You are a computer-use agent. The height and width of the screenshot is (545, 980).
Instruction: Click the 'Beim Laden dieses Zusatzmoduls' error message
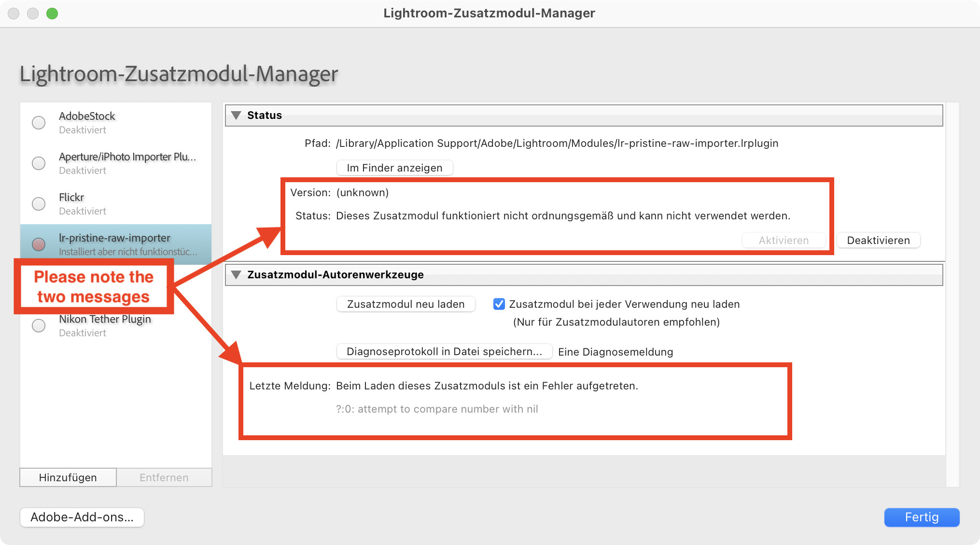(x=487, y=386)
